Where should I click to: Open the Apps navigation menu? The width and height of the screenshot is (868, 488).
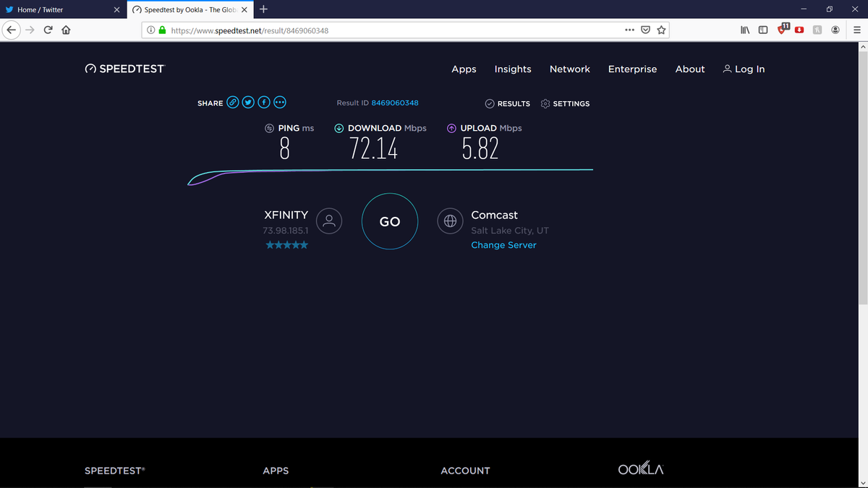click(x=464, y=69)
